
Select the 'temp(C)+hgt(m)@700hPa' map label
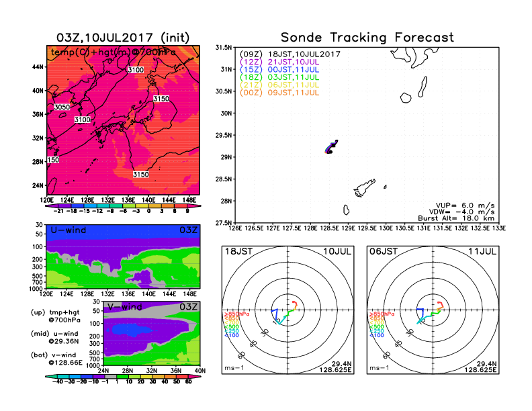114,52
